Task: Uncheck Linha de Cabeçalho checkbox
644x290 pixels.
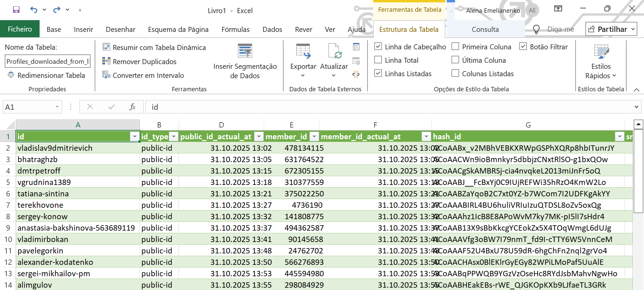Action: coord(378,47)
